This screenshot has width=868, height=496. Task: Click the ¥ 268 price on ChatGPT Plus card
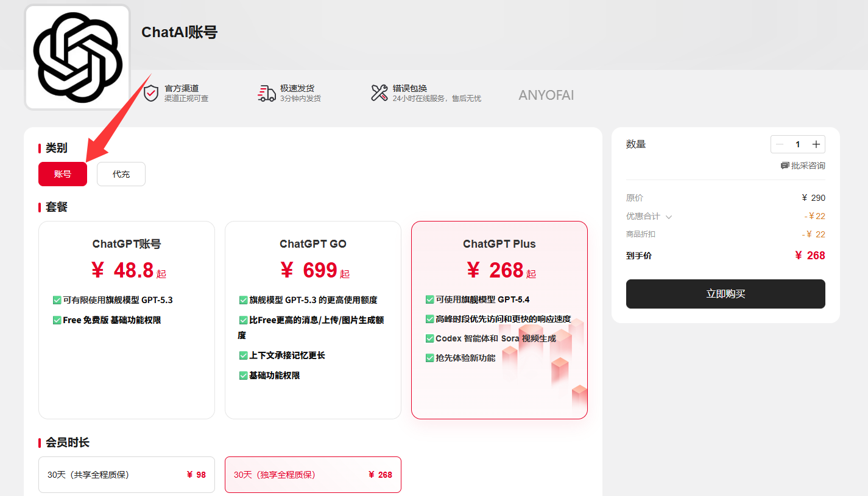pyautogui.click(x=501, y=270)
